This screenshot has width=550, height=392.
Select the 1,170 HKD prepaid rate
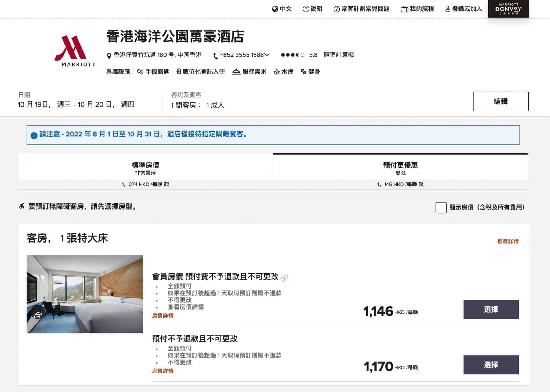click(x=491, y=365)
